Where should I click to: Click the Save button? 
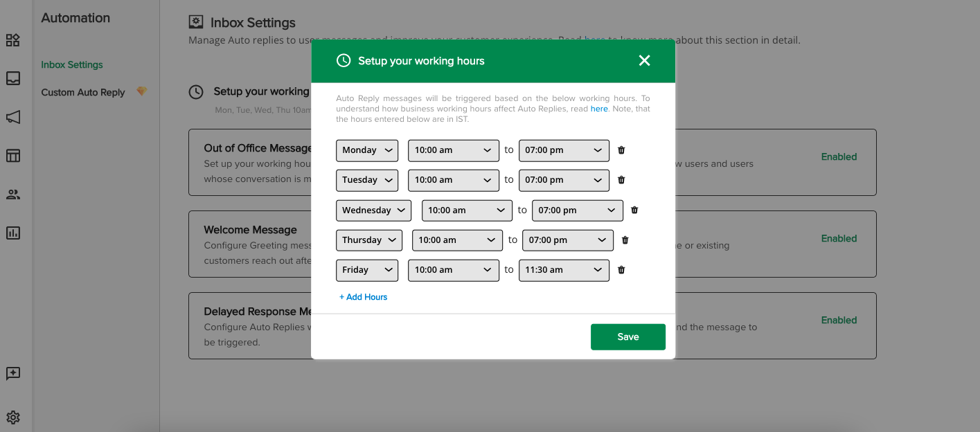coord(628,337)
